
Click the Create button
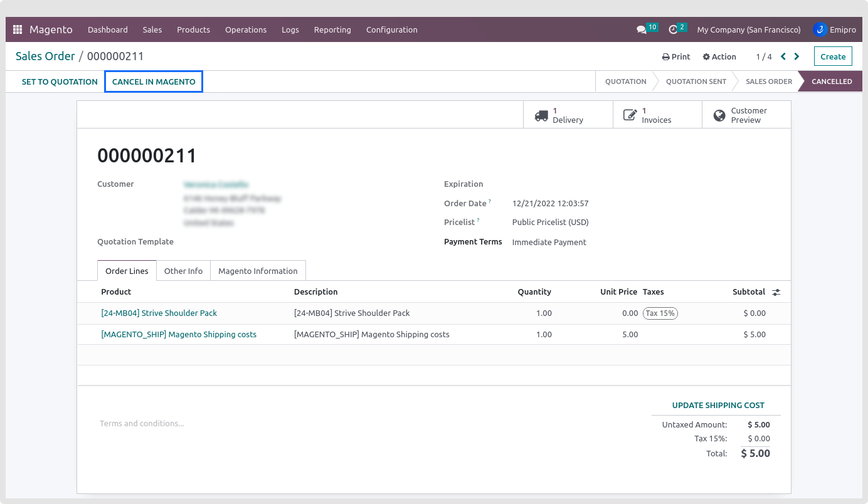click(x=833, y=56)
